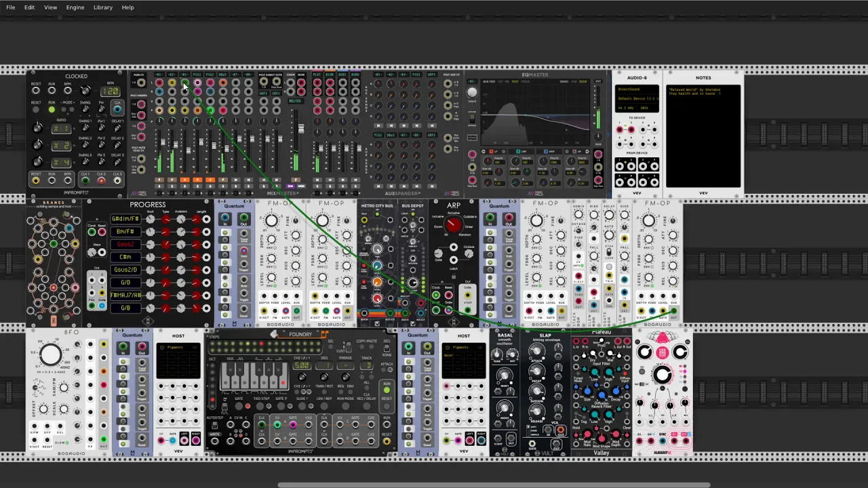Click the green Out jack on the Quantum beside Progress
Viewport: 868px width, 488px height.
[x=243, y=218]
